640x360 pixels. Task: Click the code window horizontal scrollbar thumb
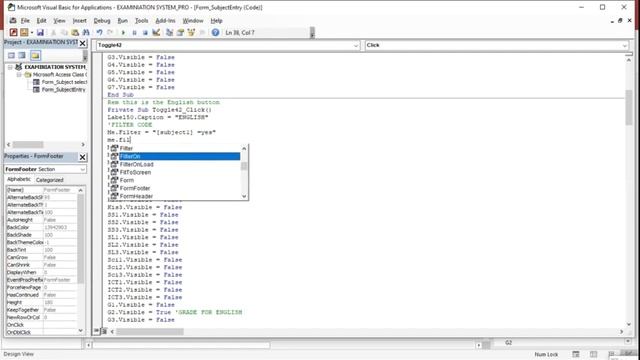pyautogui.click(x=150, y=332)
